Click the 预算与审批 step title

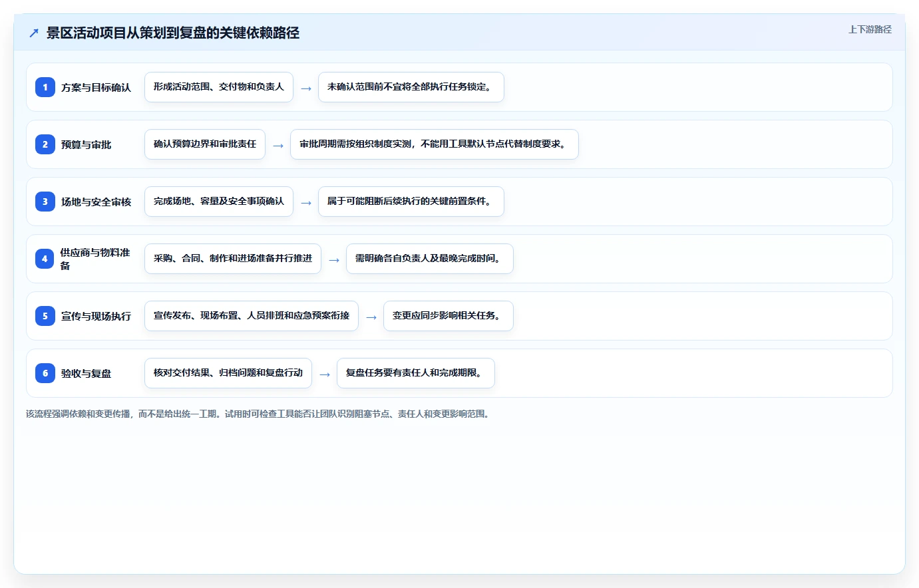pyautogui.click(x=86, y=144)
